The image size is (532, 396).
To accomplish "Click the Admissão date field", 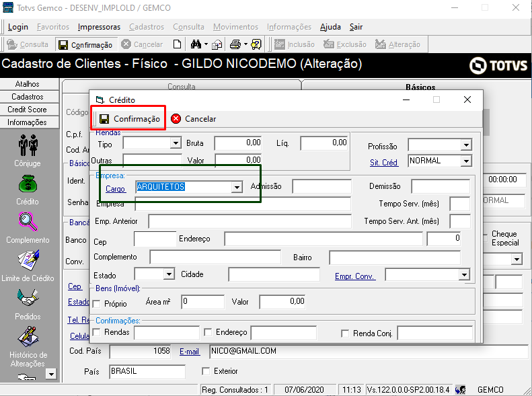I will (x=321, y=186).
